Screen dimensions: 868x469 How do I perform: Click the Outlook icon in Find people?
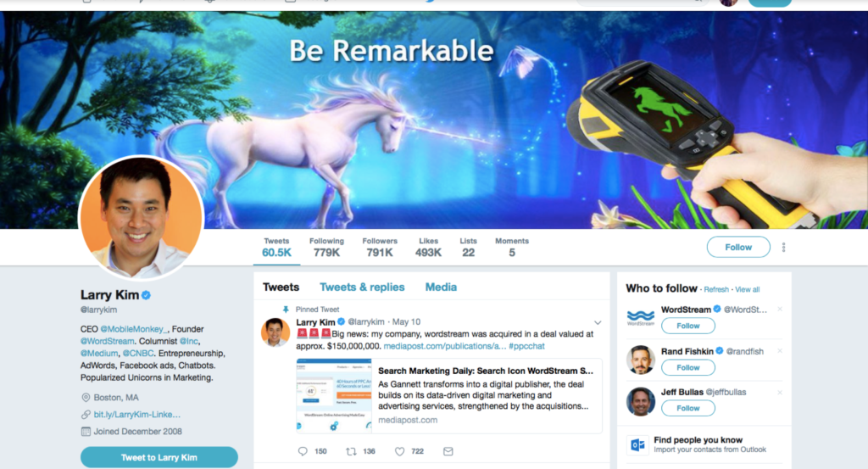(x=637, y=444)
